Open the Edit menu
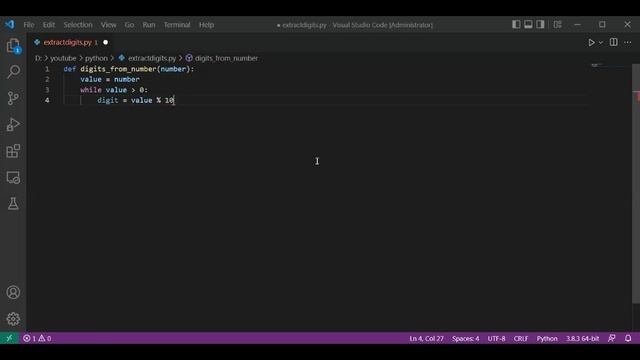The image size is (640, 360). 49,25
